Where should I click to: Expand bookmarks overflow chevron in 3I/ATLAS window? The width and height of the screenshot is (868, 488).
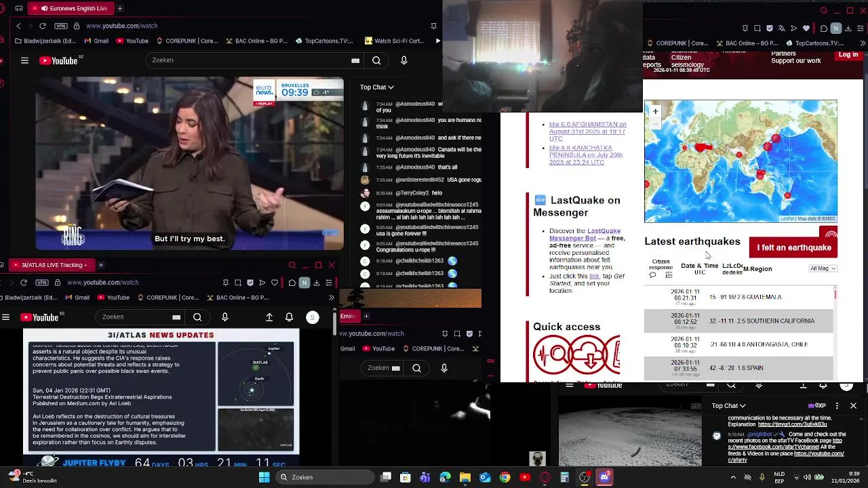point(331,298)
